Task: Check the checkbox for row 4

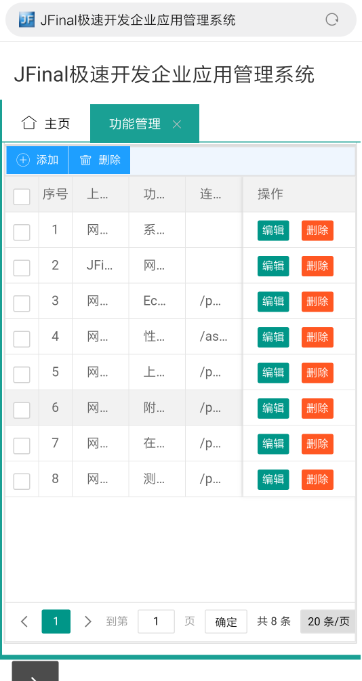Action: click(x=22, y=339)
